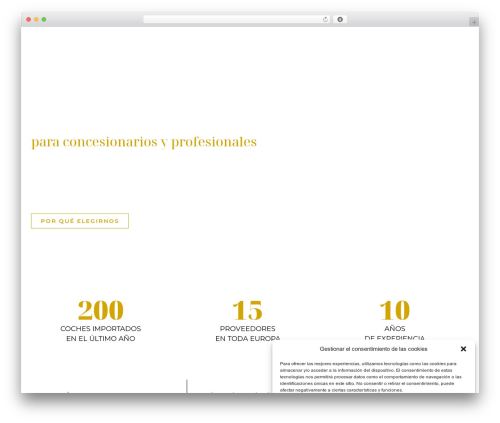
Task: Click the number 15 statistic
Action: pyautogui.click(x=247, y=310)
